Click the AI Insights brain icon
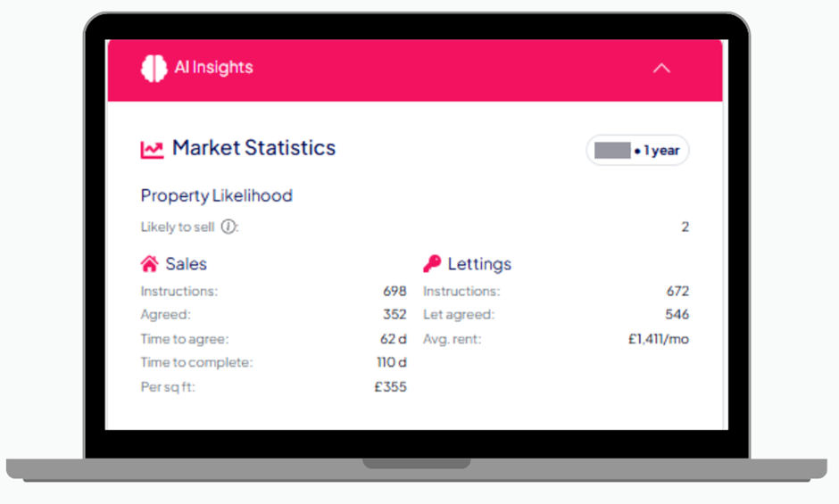Viewport: 839px width, 504px height. click(x=154, y=68)
